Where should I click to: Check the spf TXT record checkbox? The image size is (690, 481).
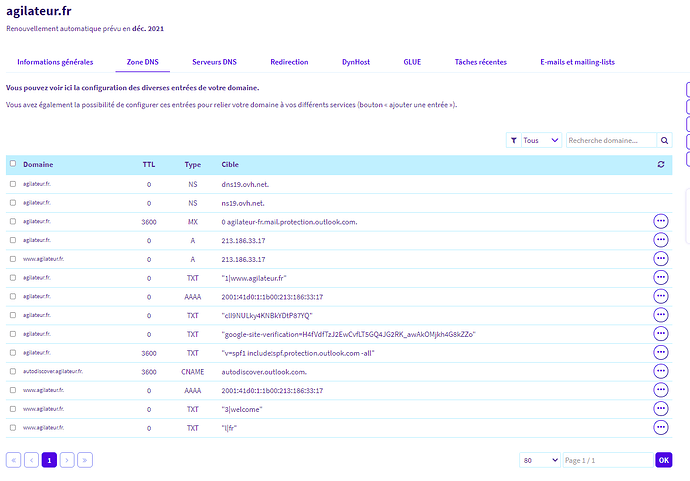point(13,352)
